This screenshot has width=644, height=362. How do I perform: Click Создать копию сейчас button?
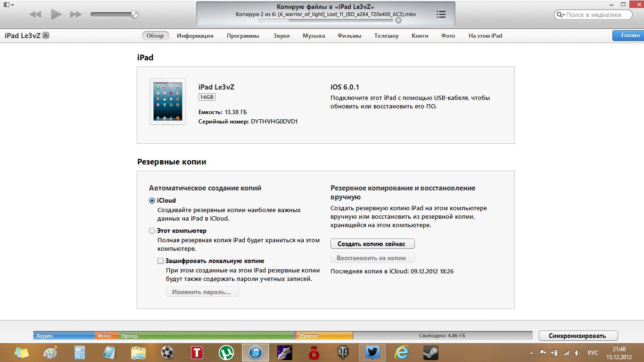tap(372, 244)
